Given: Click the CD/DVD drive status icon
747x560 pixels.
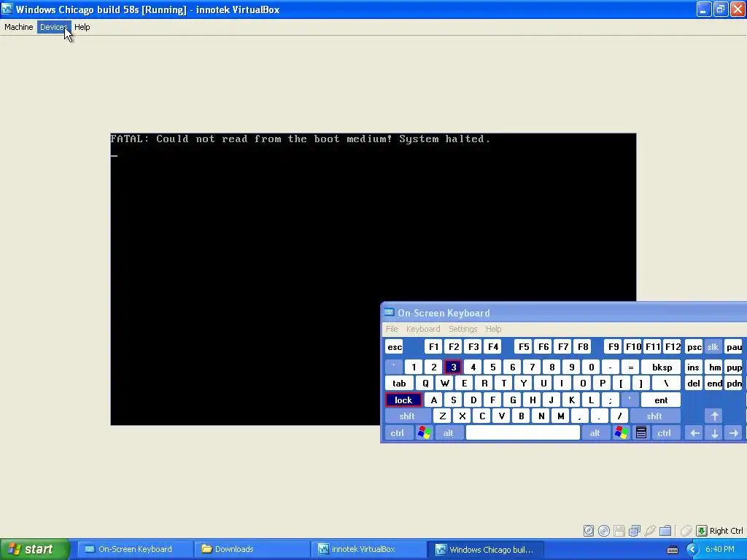Looking at the screenshot, I should [603, 531].
